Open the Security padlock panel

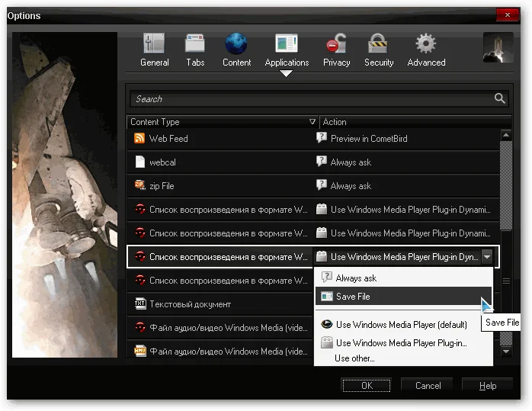(378, 50)
